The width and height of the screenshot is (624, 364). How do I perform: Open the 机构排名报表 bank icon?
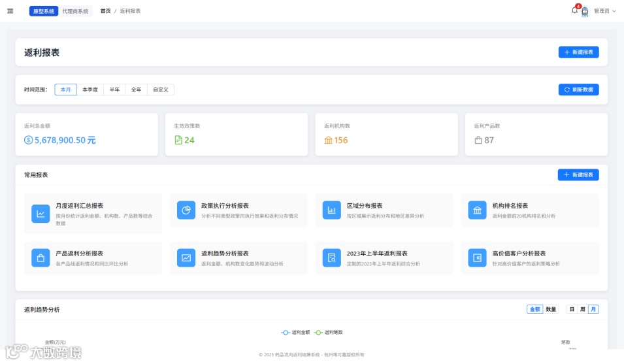(x=478, y=210)
